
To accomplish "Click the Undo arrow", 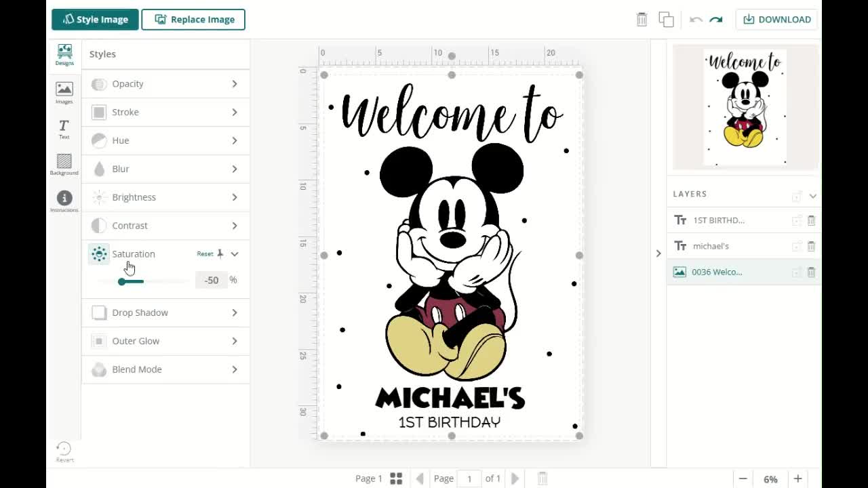I will click(695, 20).
